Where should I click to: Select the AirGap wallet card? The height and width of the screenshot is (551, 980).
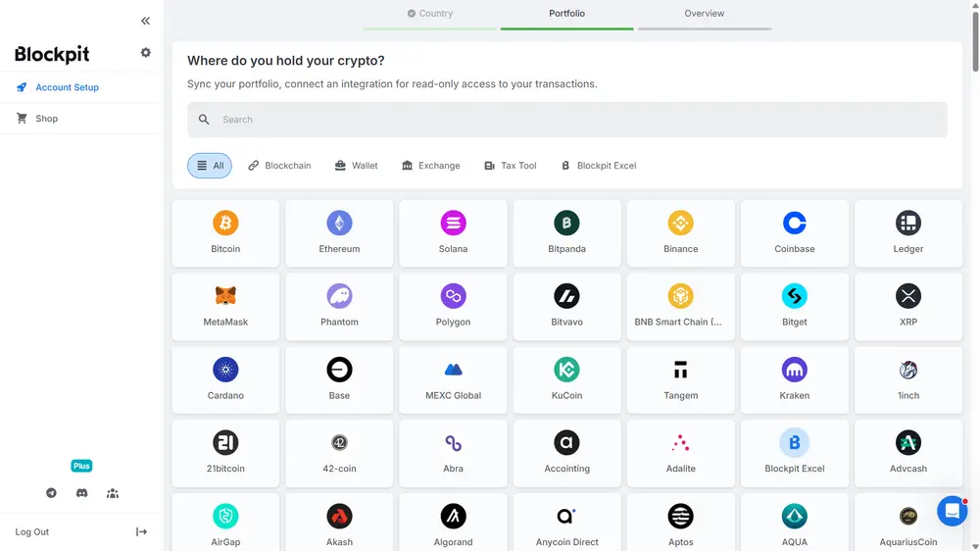click(225, 523)
